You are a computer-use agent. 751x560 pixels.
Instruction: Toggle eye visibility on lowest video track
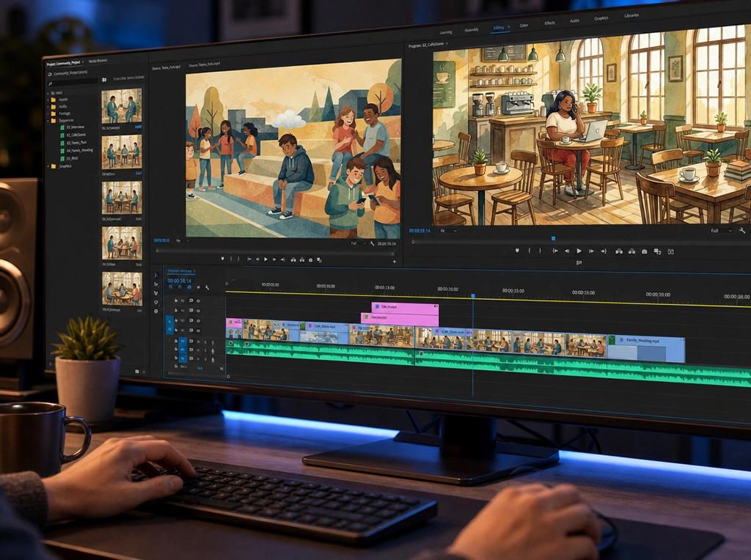pyautogui.click(x=198, y=331)
